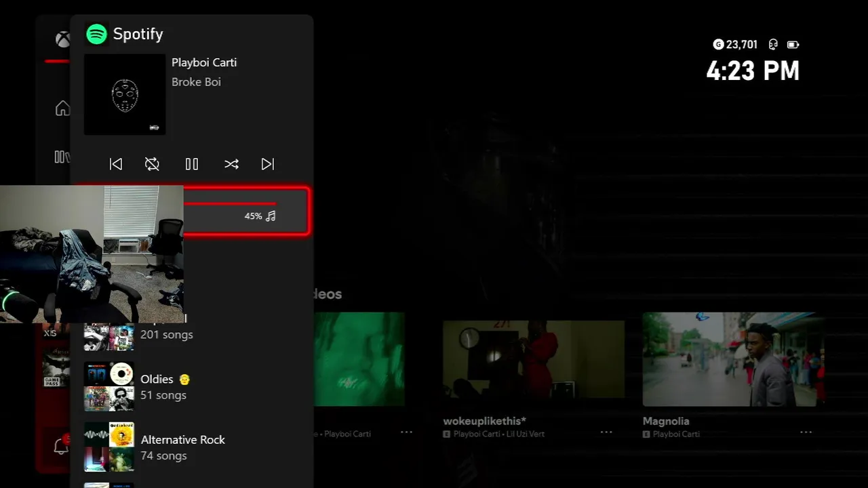Open Playboi Carti link under Magnolia

point(676,434)
